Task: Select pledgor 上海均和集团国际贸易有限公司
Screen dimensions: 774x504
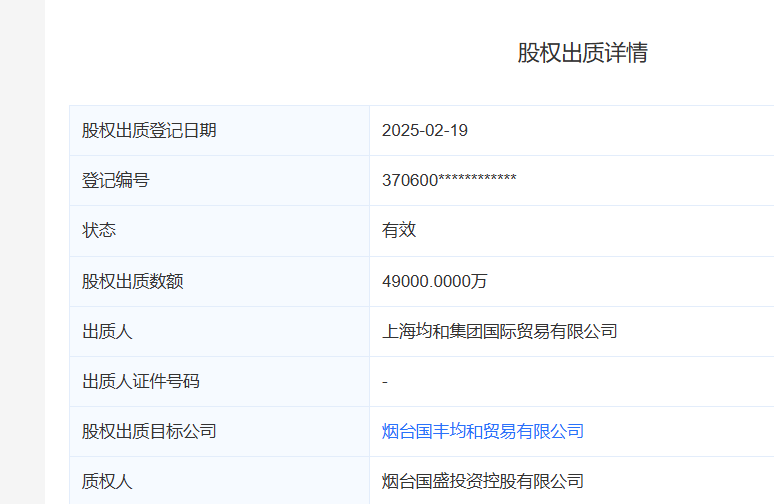Action: pos(500,331)
